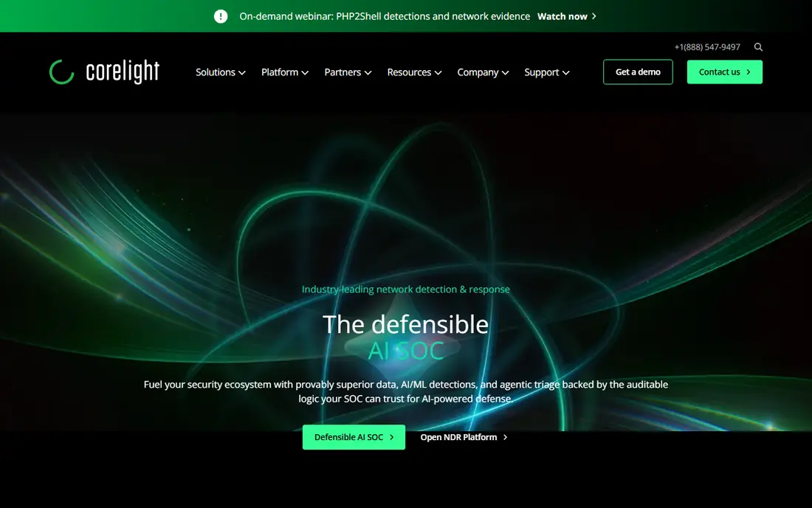Open the Solutions nav item
The height and width of the screenshot is (508, 812).
tap(221, 72)
